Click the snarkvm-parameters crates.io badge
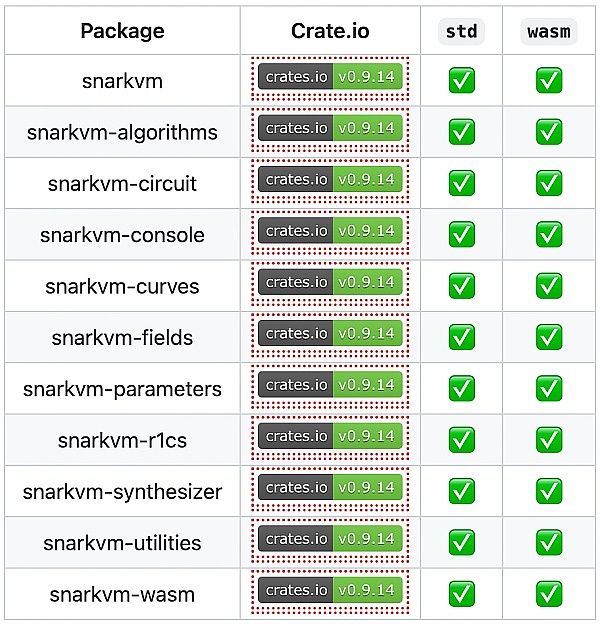 (x=330, y=385)
